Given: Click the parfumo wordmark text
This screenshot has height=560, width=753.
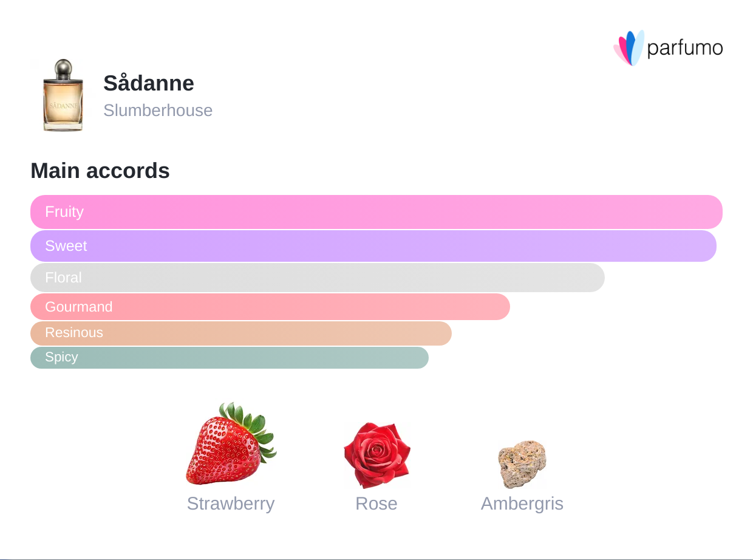Looking at the screenshot, I should pos(685,48).
